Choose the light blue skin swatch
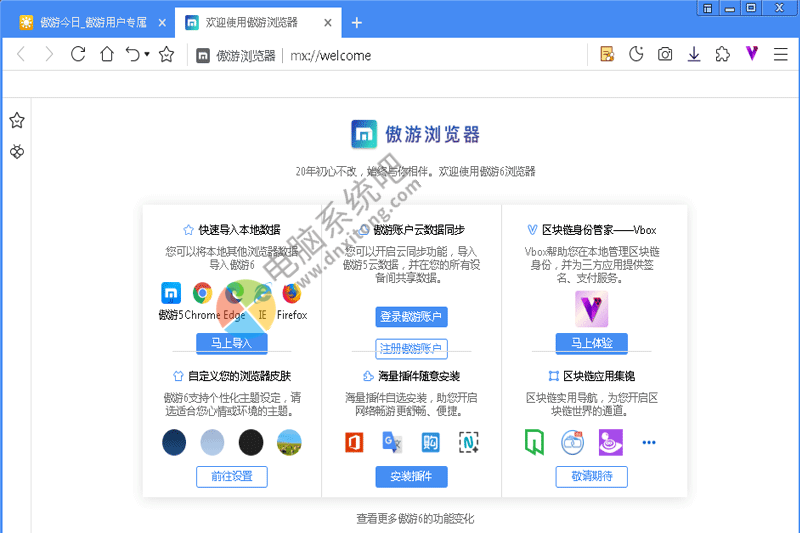This screenshot has width=800, height=533. tap(212, 442)
